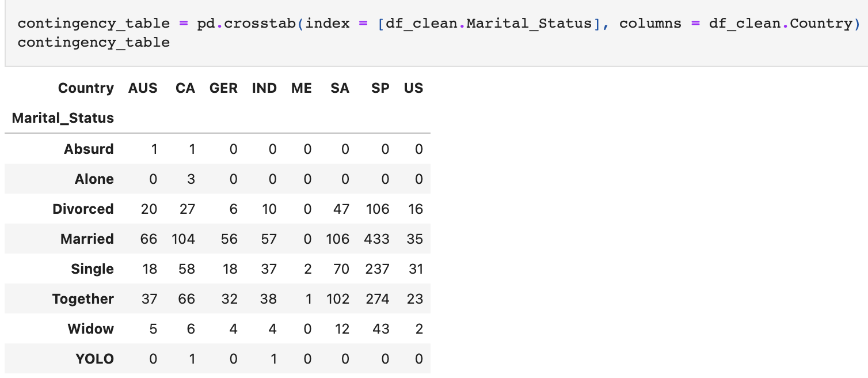Click the second line contingency_table in cell
Screen dimensions: 868x378
click(94, 42)
